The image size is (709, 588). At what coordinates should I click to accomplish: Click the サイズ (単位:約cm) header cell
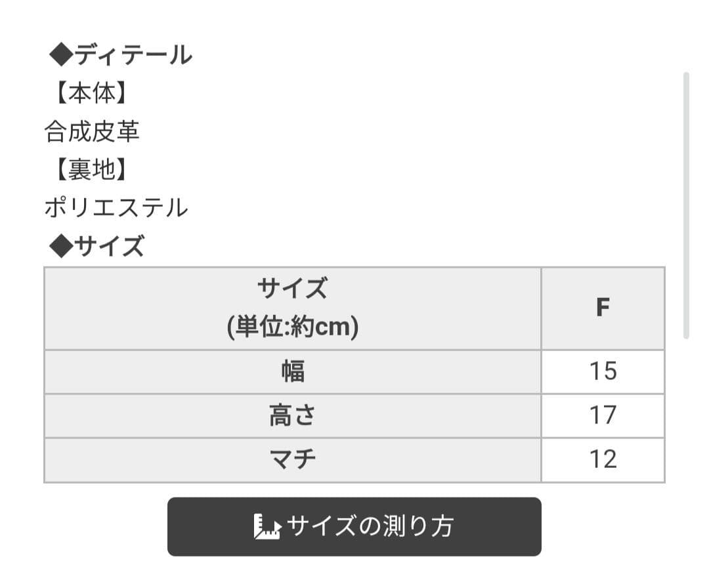coord(291,306)
